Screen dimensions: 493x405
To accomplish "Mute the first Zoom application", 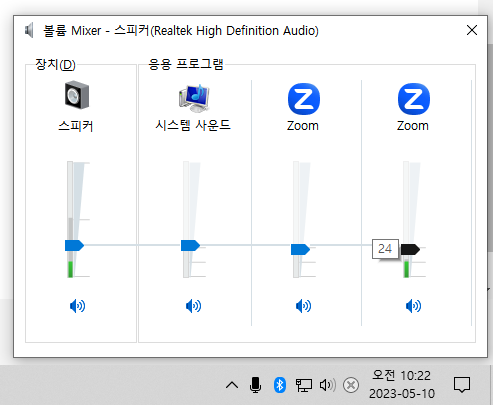I will [x=303, y=306].
